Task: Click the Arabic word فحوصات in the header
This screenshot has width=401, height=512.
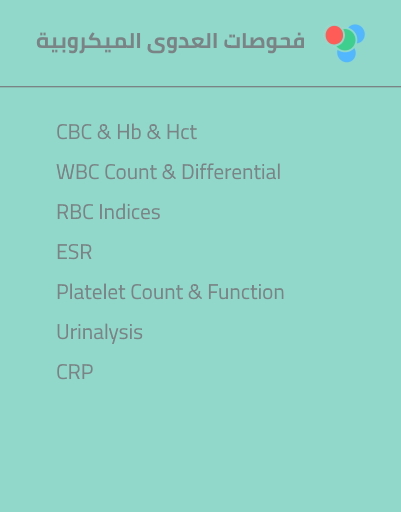Action: point(264,42)
